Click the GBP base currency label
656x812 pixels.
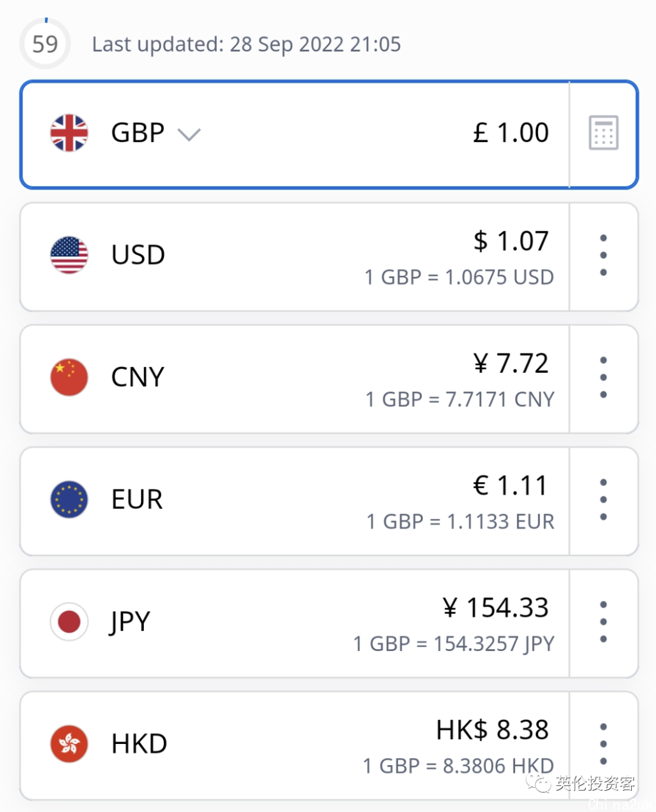(x=138, y=132)
